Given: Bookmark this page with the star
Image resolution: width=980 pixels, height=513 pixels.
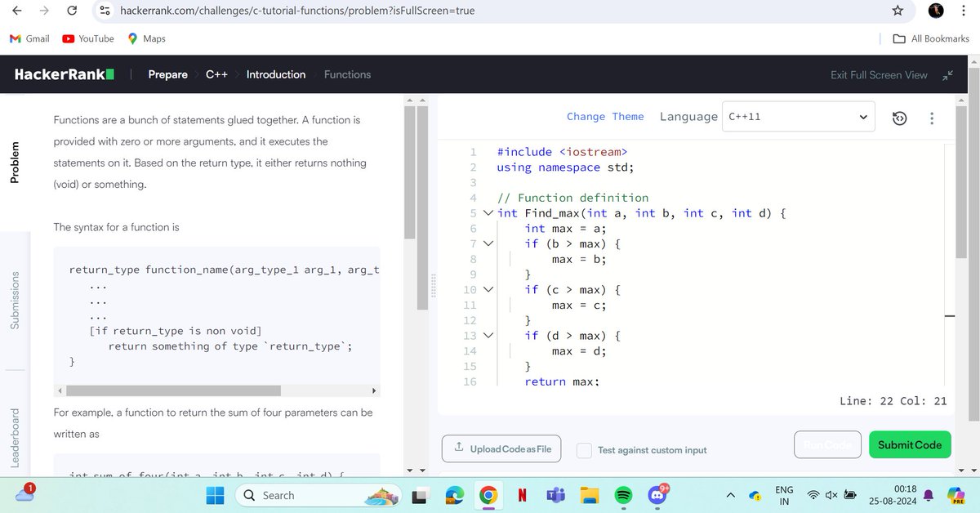Looking at the screenshot, I should coord(898,11).
